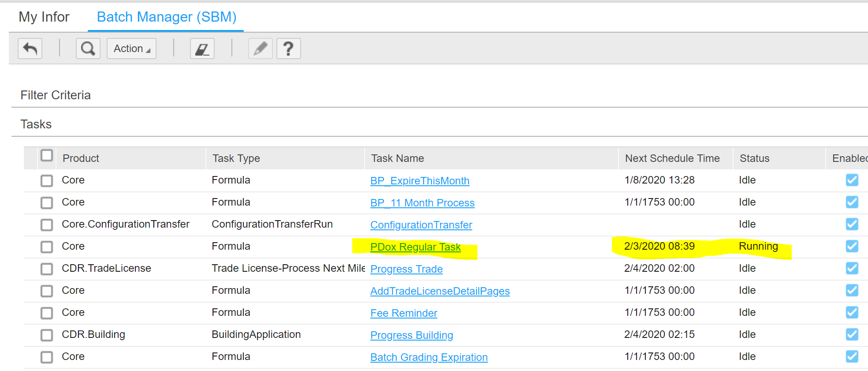Expand the Filter Criteria section
The image size is (868, 371).
(56, 95)
